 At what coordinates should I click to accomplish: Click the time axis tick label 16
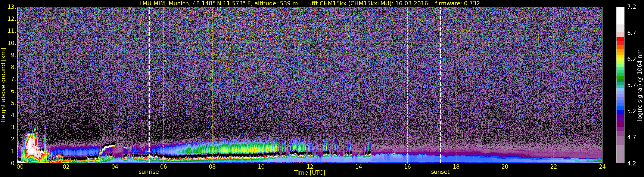pos(407,167)
